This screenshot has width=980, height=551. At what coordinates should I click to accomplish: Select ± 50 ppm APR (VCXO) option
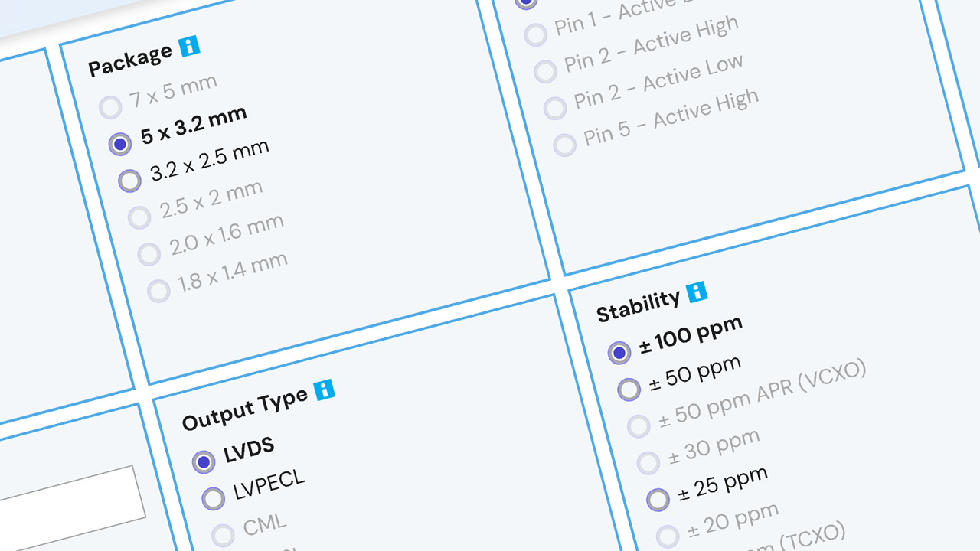639,426
